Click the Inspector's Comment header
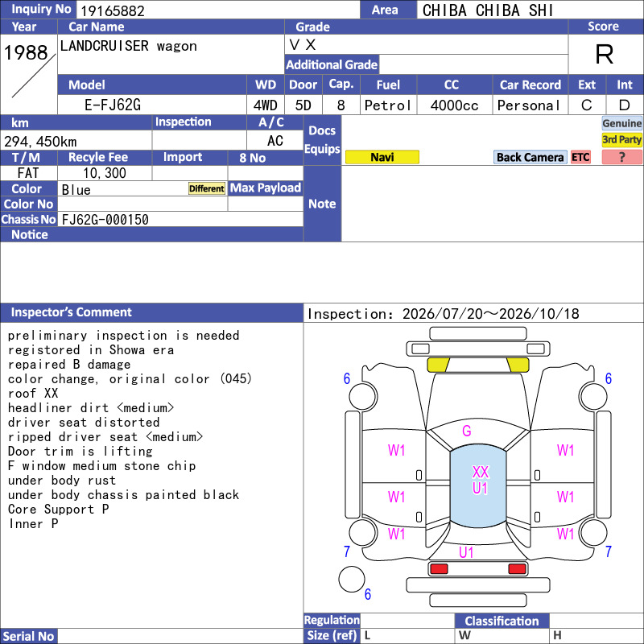 [x=151, y=312]
